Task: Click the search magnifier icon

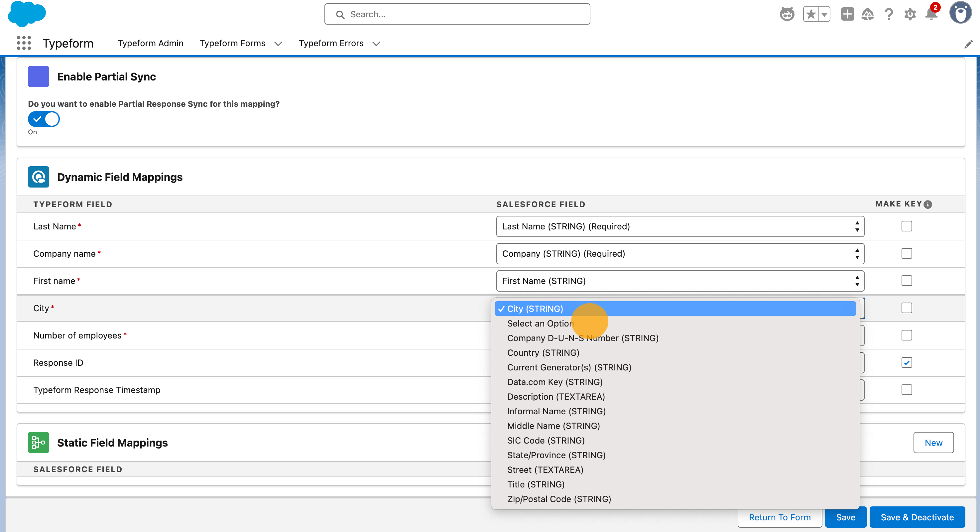Action: pyautogui.click(x=340, y=14)
